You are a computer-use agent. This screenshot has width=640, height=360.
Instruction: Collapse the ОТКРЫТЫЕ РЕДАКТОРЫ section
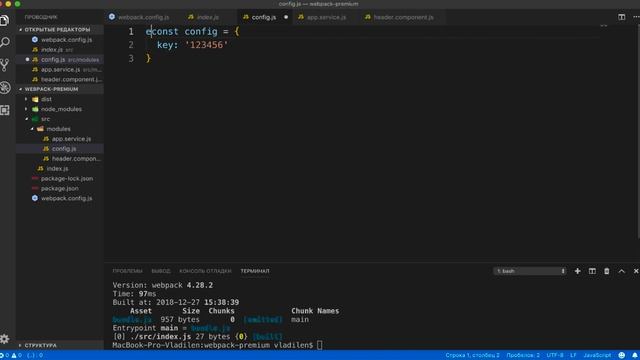click(x=60, y=29)
